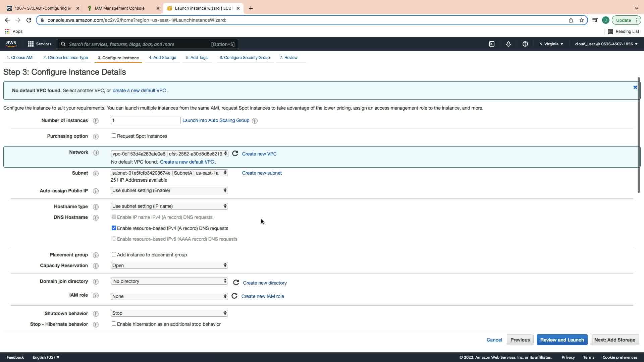This screenshot has height=362, width=644.
Task: Refresh the IAM role list
Action: point(234,296)
